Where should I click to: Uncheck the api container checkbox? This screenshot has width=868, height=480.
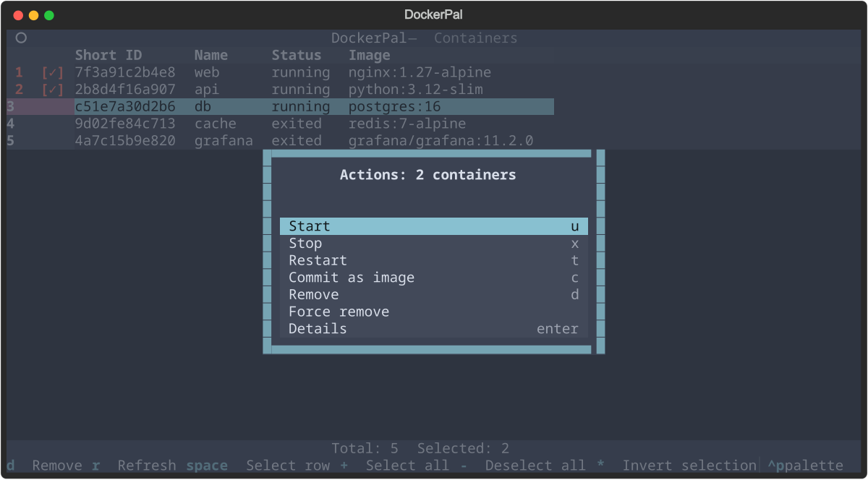tap(53, 90)
